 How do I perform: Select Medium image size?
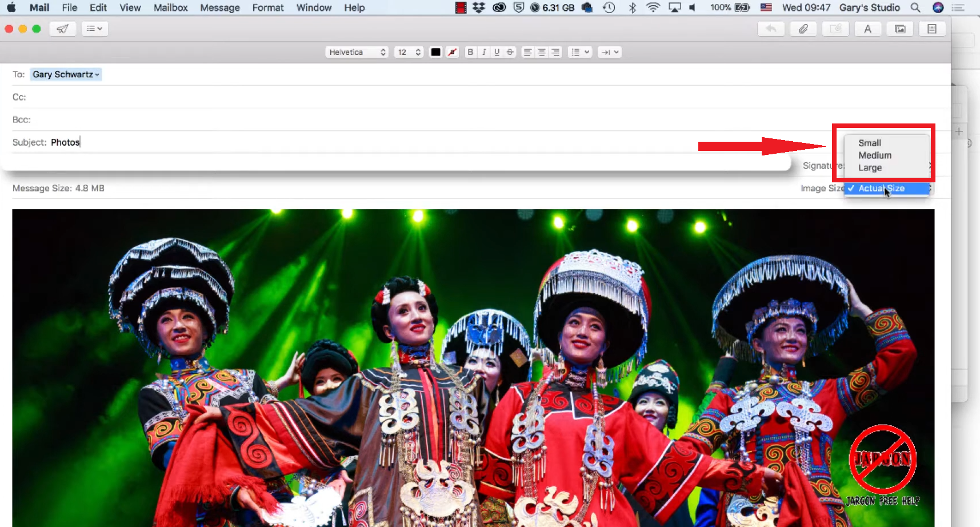pyautogui.click(x=874, y=155)
